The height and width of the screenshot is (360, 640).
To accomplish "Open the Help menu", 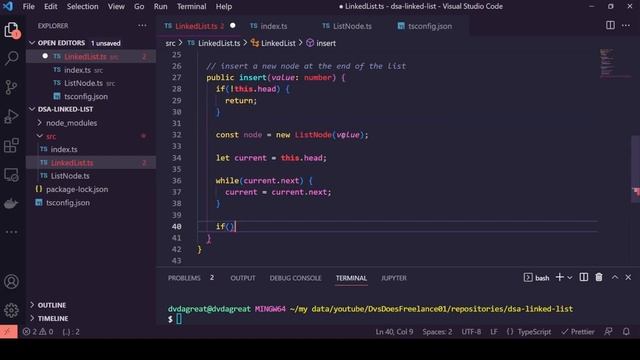I will pyautogui.click(x=224, y=7).
